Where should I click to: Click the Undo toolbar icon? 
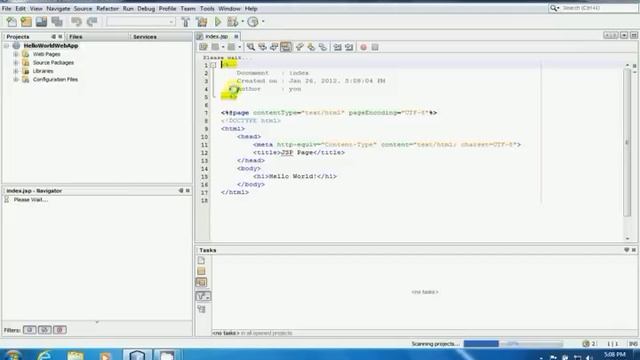click(x=76, y=22)
